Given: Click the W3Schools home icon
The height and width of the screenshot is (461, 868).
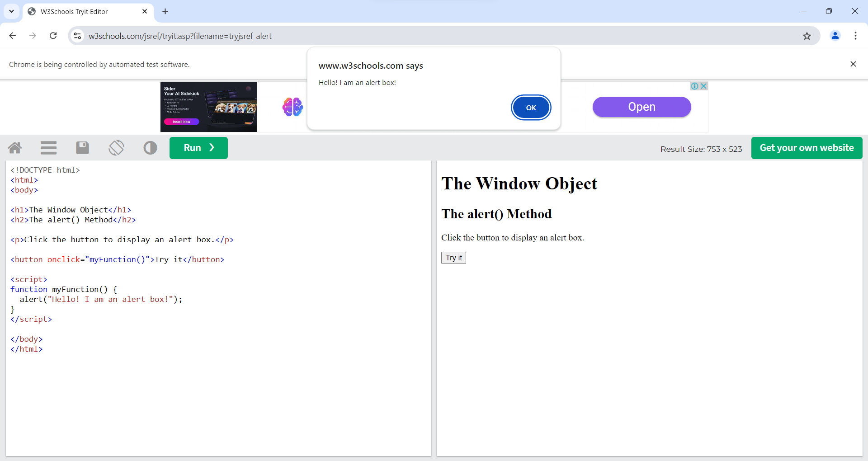Looking at the screenshot, I should coord(15,148).
